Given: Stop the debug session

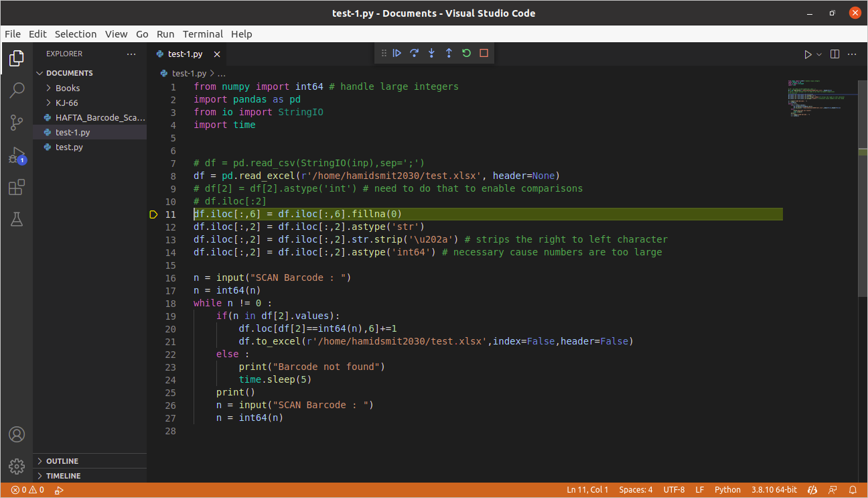Looking at the screenshot, I should [484, 53].
